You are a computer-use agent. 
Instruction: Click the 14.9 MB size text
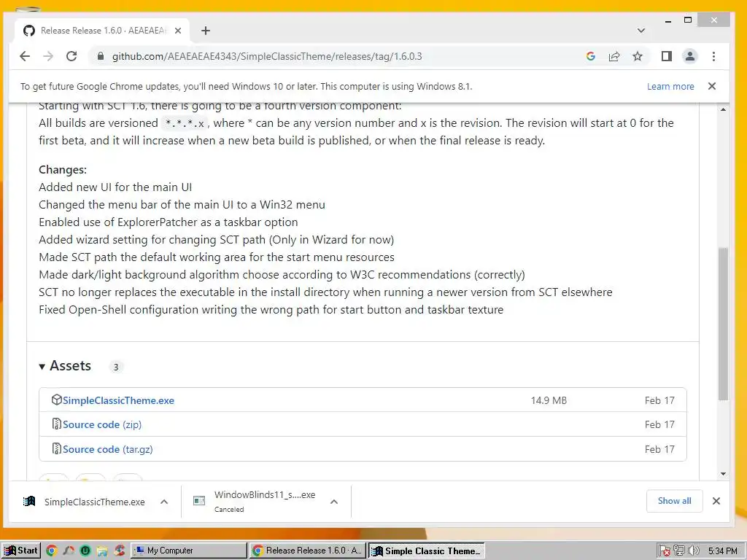[549, 400]
